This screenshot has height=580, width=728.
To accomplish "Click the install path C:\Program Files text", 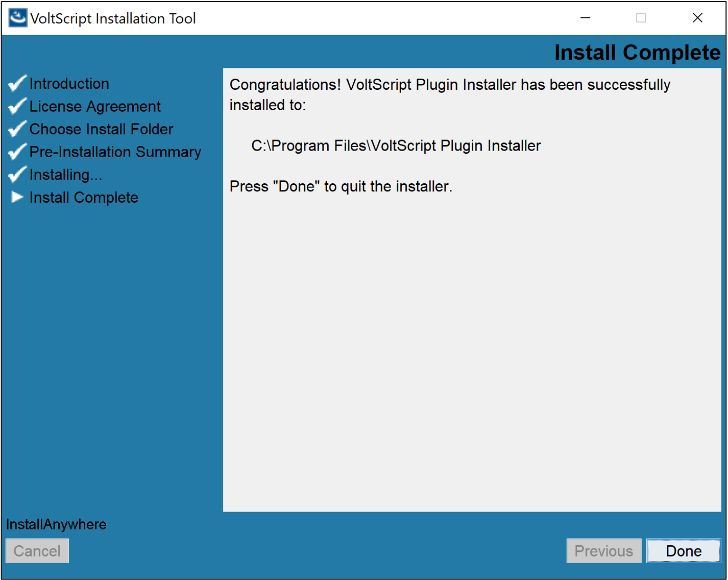I will tap(396, 146).
